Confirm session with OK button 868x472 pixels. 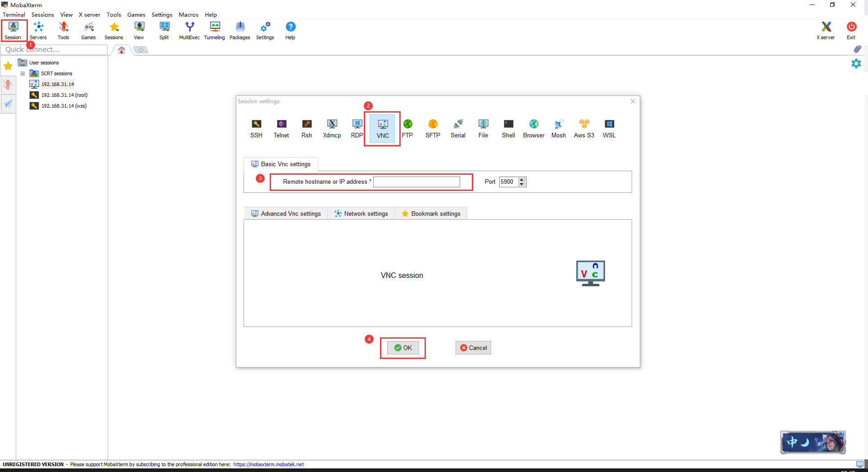tap(403, 348)
